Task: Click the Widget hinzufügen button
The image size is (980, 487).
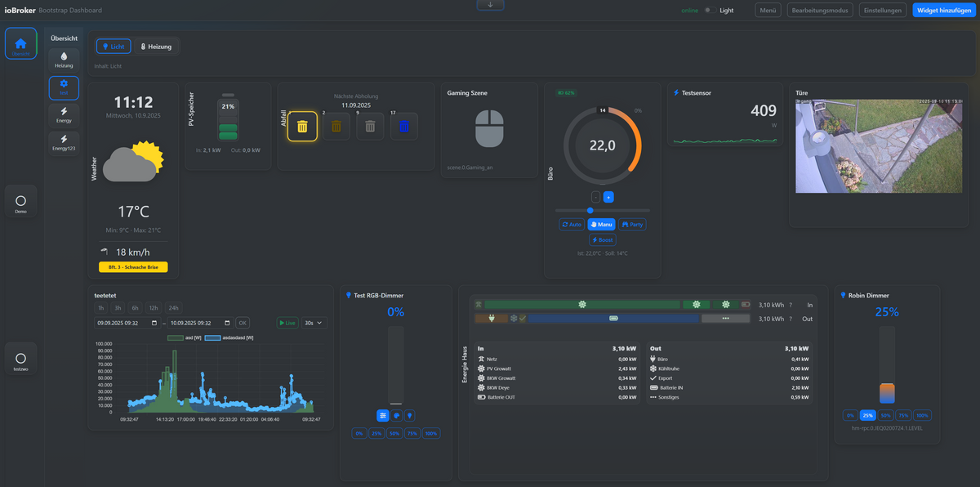Action: coord(943,11)
